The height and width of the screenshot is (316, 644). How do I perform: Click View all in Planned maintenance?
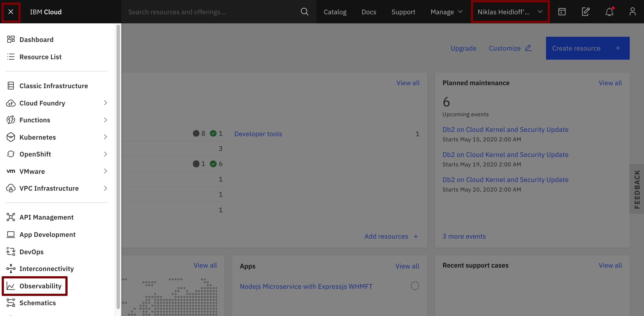point(610,83)
